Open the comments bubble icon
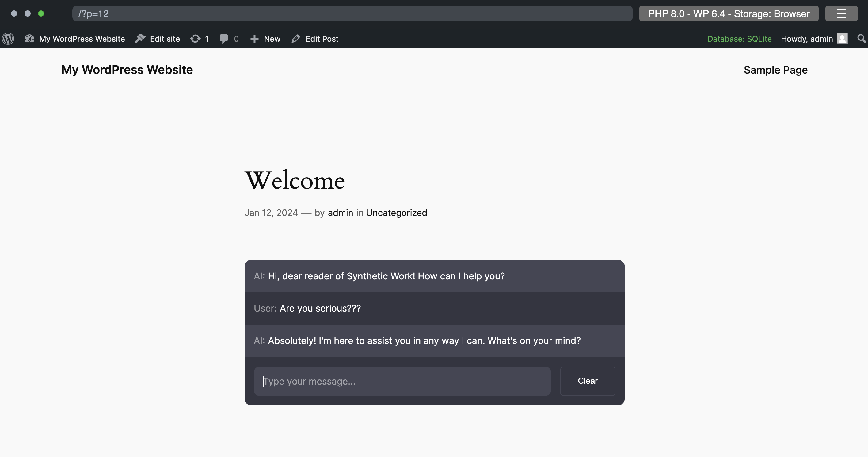Screen dimensions: 868x457 [x=224, y=39]
